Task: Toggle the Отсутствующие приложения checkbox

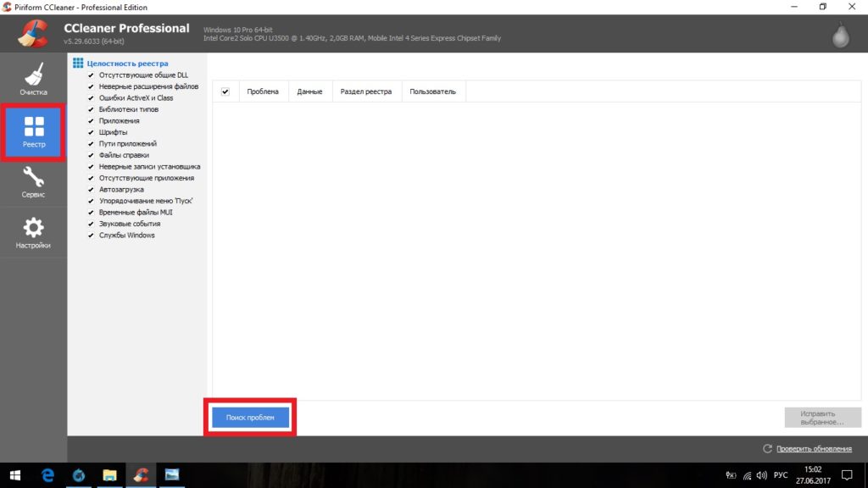Action: [x=91, y=178]
